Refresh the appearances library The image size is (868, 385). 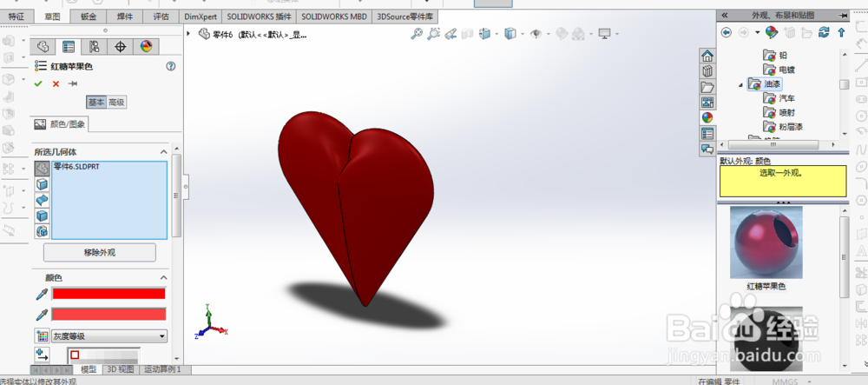click(825, 33)
